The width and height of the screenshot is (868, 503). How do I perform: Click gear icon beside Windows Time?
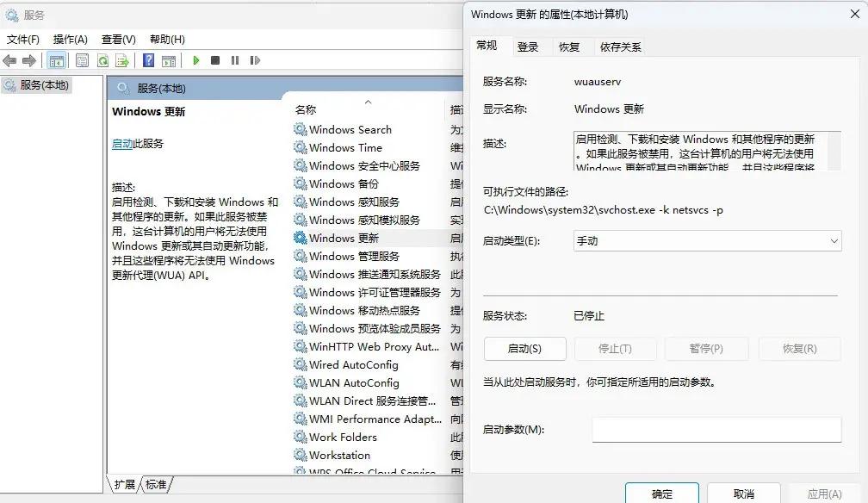click(x=300, y=147)
